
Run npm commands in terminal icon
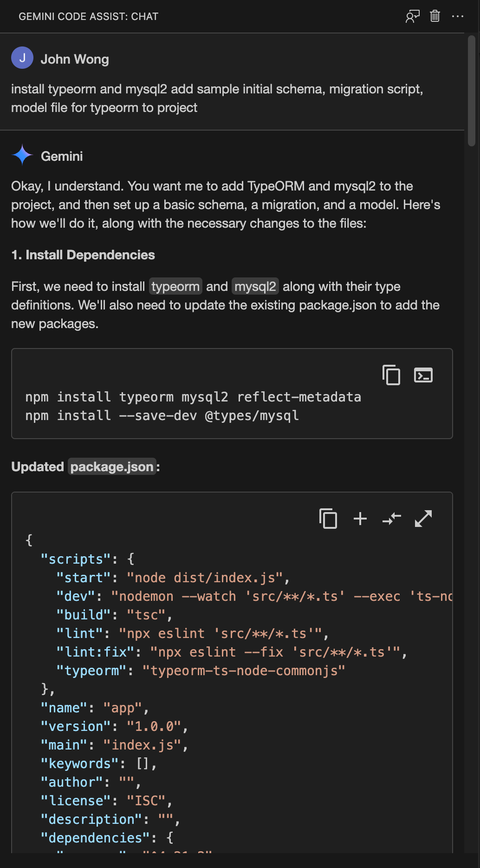(x=423, y=375)
